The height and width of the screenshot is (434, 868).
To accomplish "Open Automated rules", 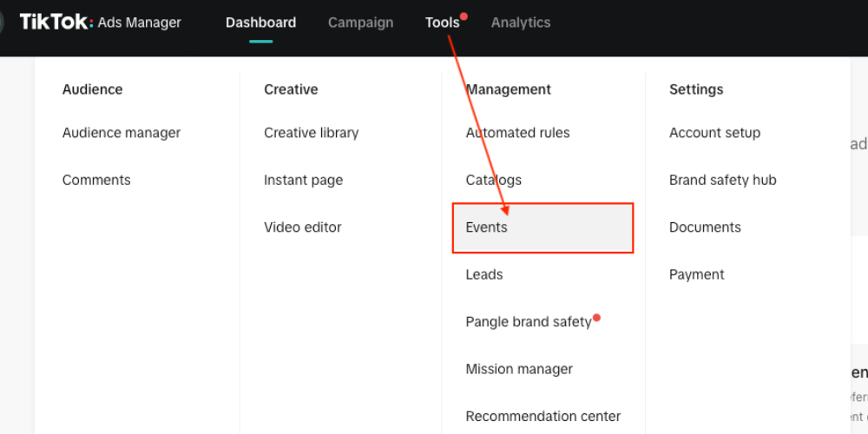I will [517, 133].
